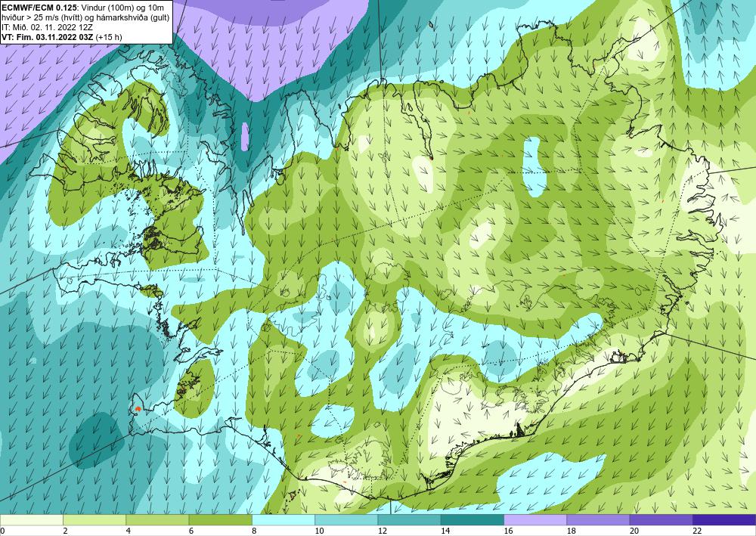Click the pale cyan 8–10 m/s legend swatch
The height and width of the screenshot is (536, 756).
tap(283, 519)
